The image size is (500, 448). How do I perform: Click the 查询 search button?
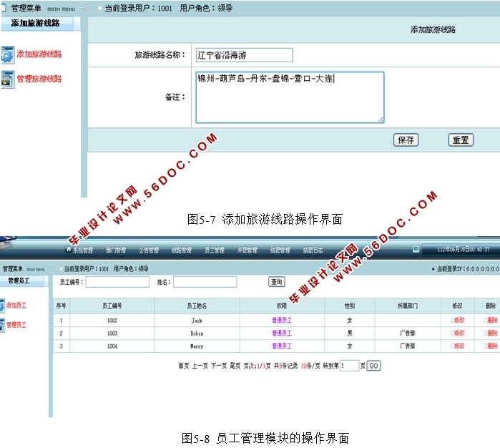tap(277, 282)
